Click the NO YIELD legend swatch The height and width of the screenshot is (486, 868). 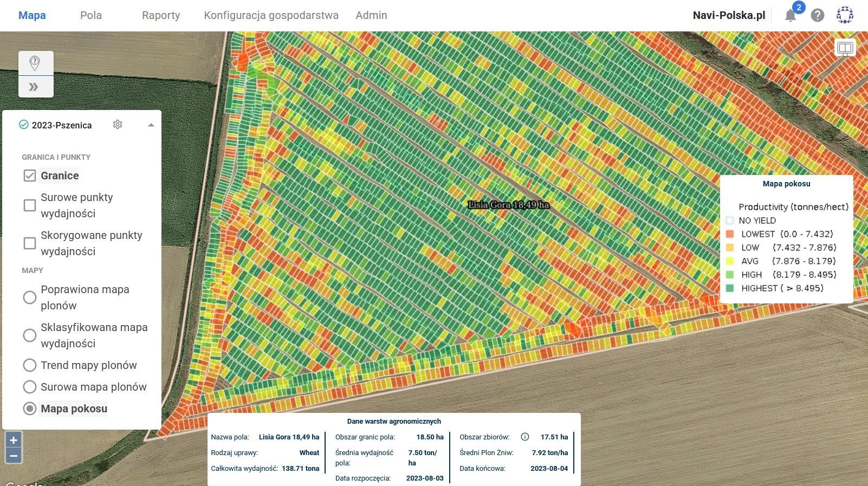(730, 221)
